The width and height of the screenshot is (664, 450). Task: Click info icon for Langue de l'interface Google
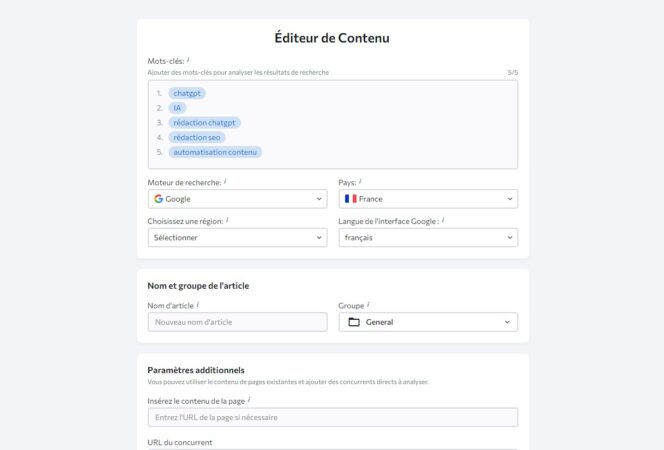[443, 219]
